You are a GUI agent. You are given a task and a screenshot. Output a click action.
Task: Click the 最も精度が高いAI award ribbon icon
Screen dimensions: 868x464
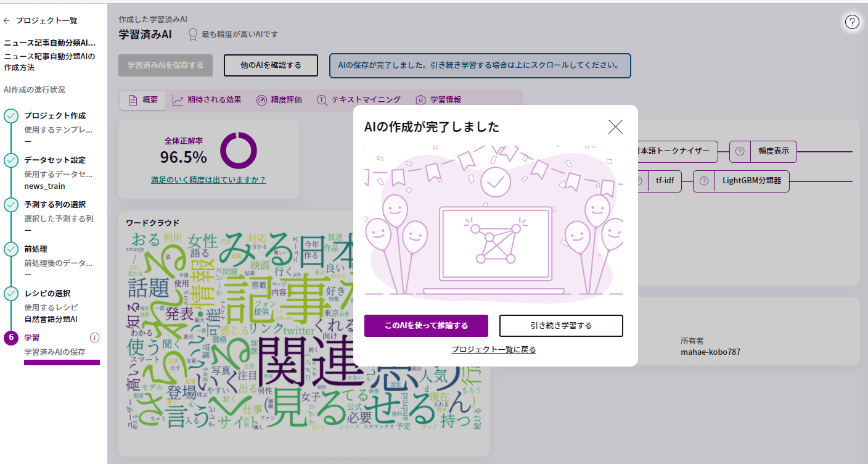(x=193, y=35)
